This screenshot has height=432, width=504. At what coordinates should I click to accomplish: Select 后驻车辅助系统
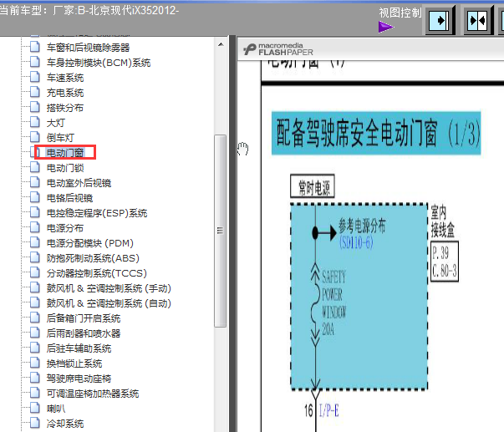(x=79, y=348)
